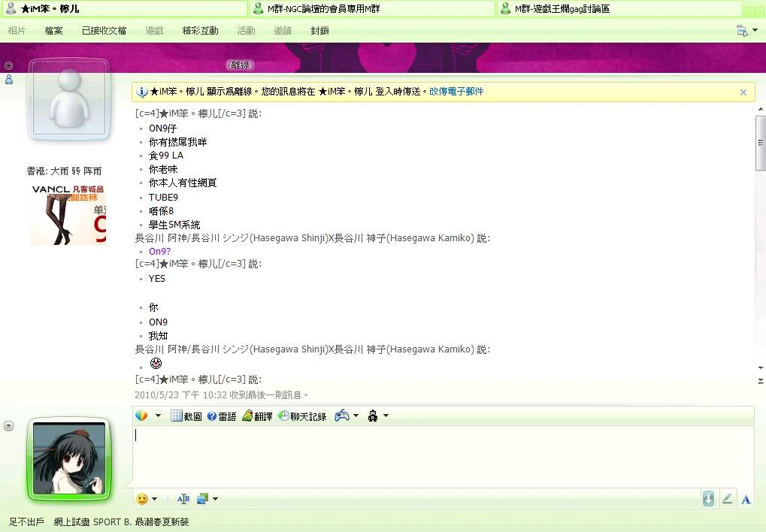The width and height of the screenshot is (766, 532).
Task: Dismiss the offline notification bar
Action: (x=743, y=92)
